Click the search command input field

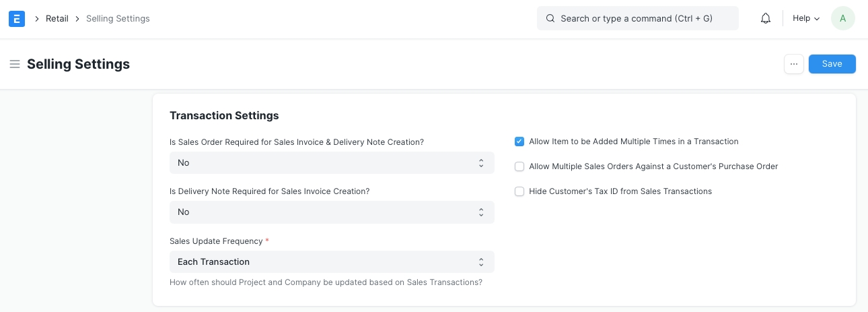pyautogui.click(x=645, y=19)
